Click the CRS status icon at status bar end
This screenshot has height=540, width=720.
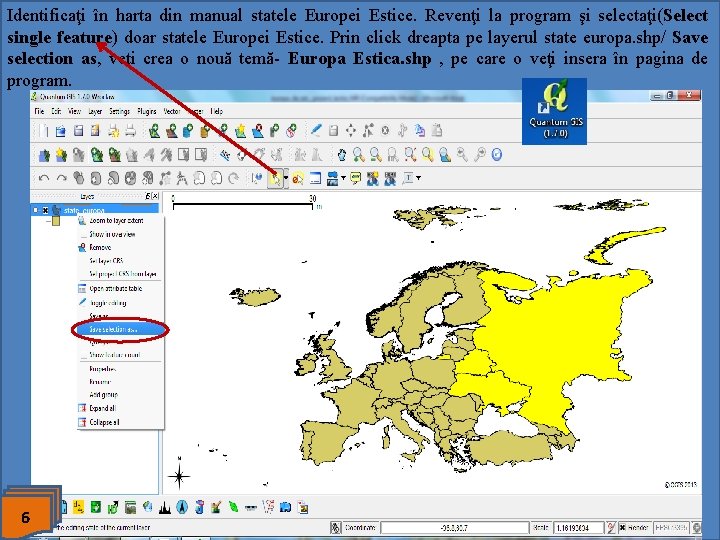click(697, 528)
